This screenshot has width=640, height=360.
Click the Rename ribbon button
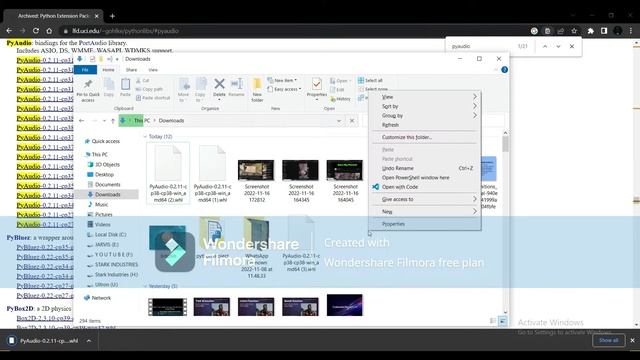coord(236,87)
